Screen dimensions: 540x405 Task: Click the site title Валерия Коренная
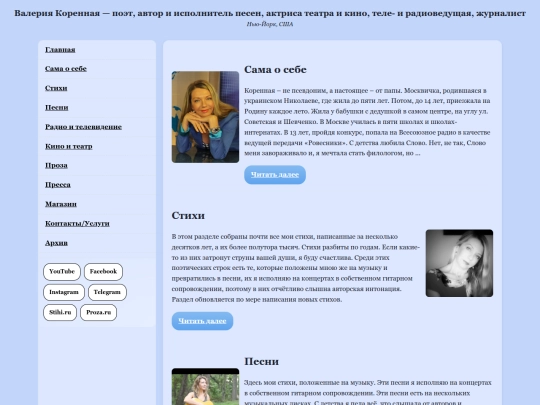(270, 13)
